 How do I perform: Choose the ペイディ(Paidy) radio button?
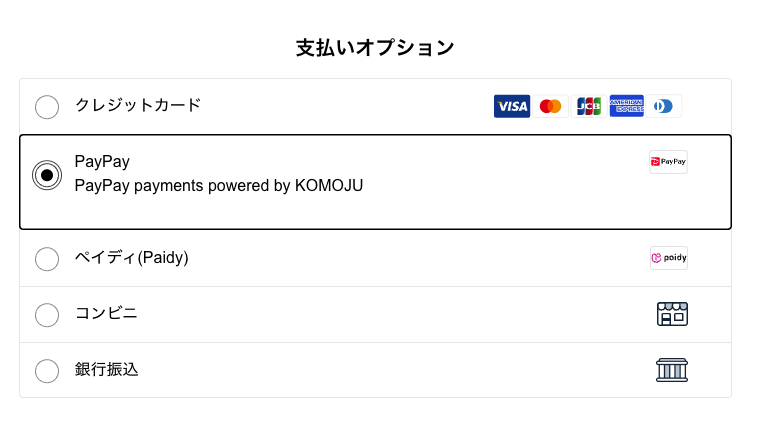click(x=47, y=259)
